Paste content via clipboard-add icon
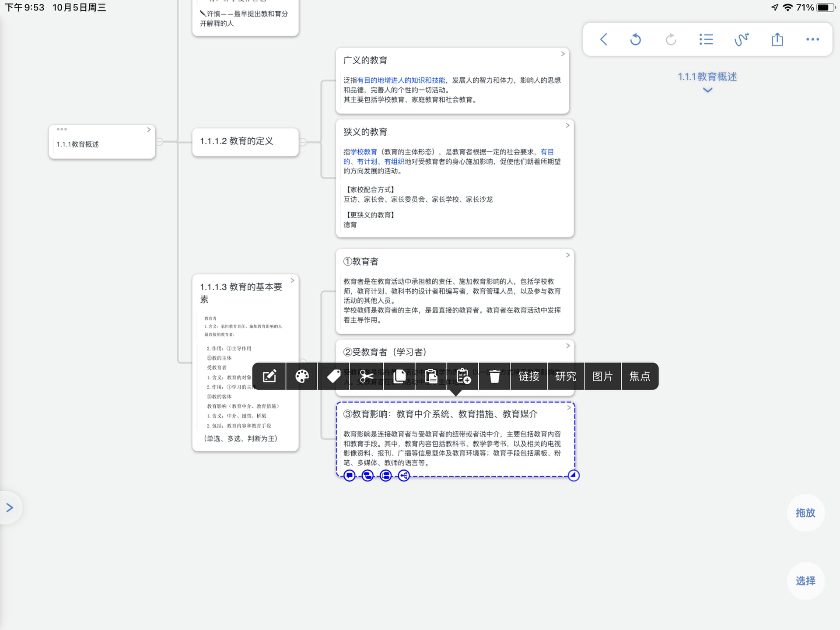840x630 pixels. [x=462, y=376]
